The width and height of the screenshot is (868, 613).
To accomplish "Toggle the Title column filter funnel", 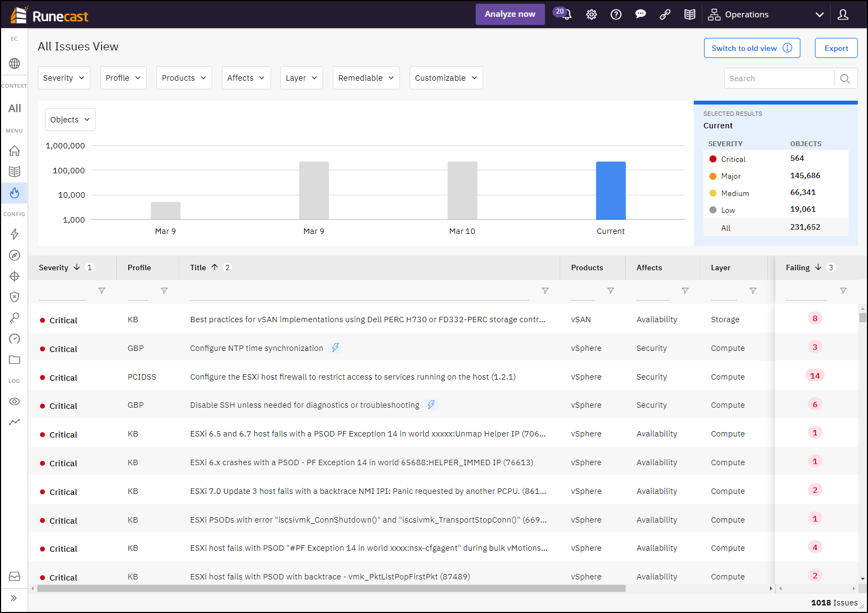I will click(x=545, y=291).
